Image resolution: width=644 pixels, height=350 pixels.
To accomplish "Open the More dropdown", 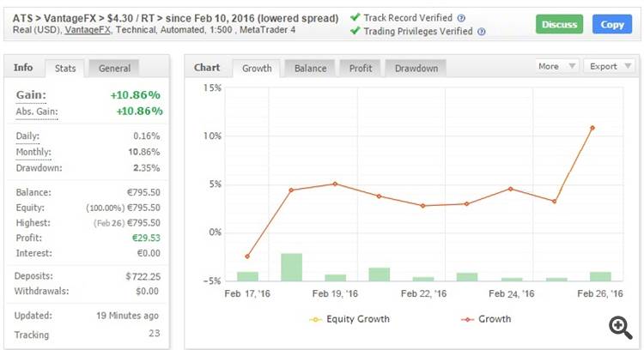I will tap(554, 66).
